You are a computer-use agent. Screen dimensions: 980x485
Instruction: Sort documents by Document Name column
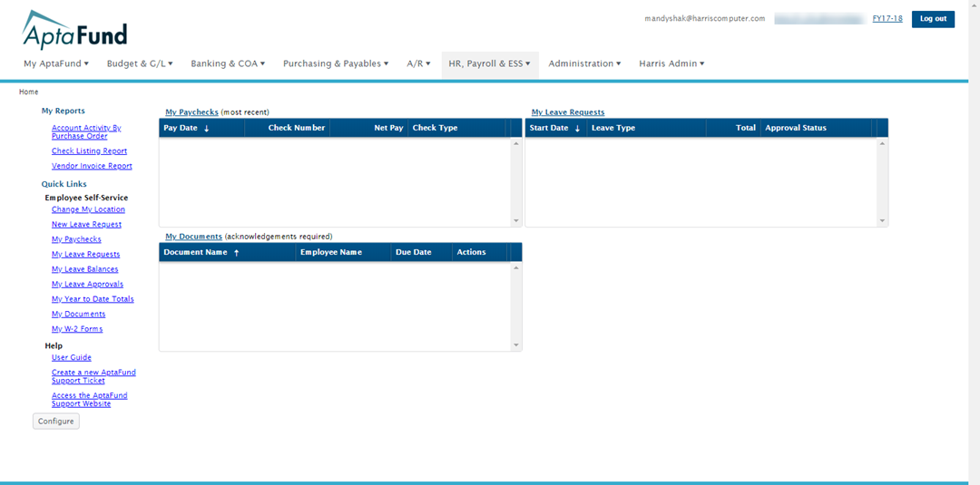pos(227,252)
